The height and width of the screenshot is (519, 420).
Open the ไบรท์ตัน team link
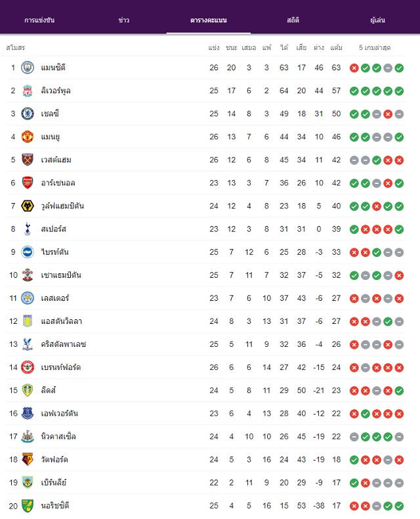click(x=54, y=252)
